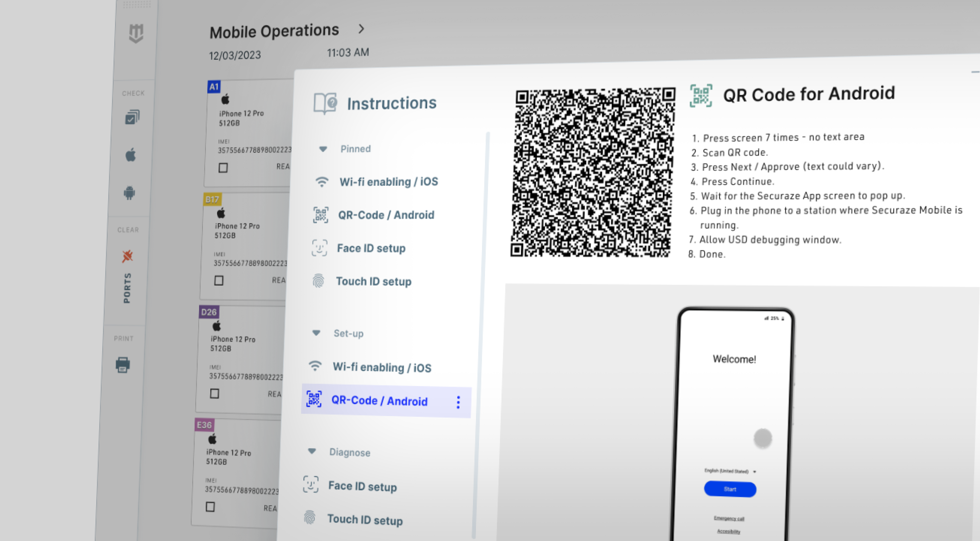Open the three-dot menu on QR-Code / Android

(x=458, y=402)
